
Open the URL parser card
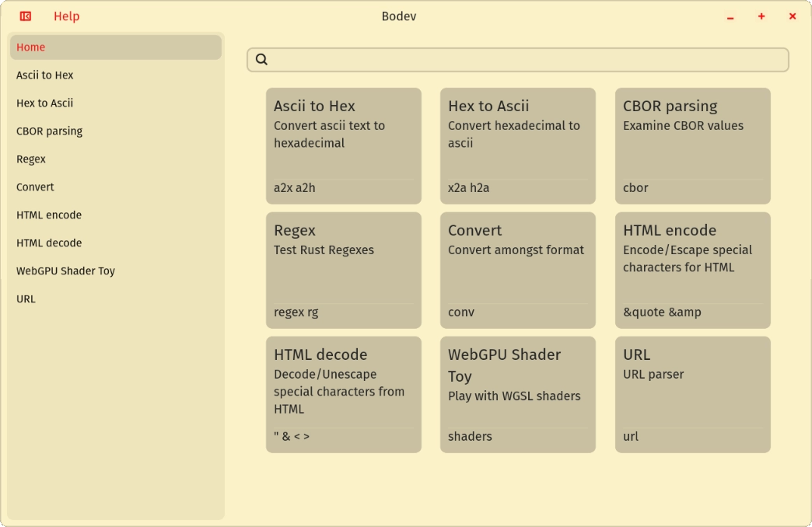pyautogui.click(x=692, y=395)
